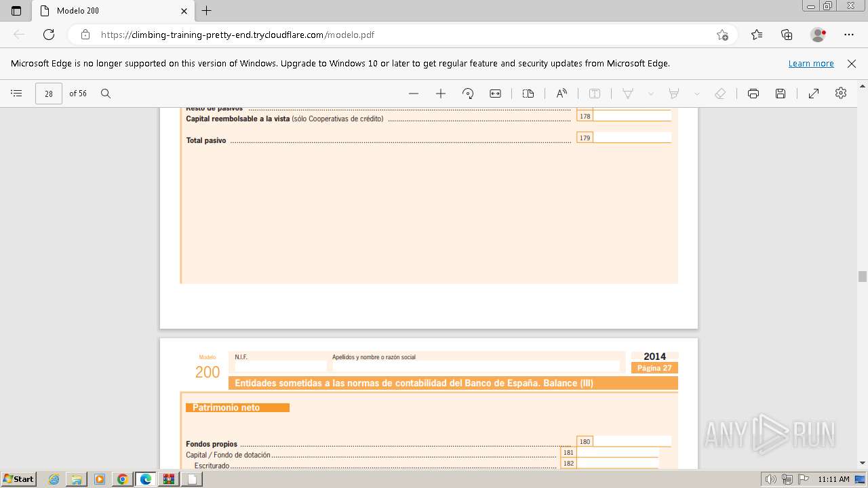
Task: Click the 'Patrimonio neto' section heading
Action: tap(237, 407)
